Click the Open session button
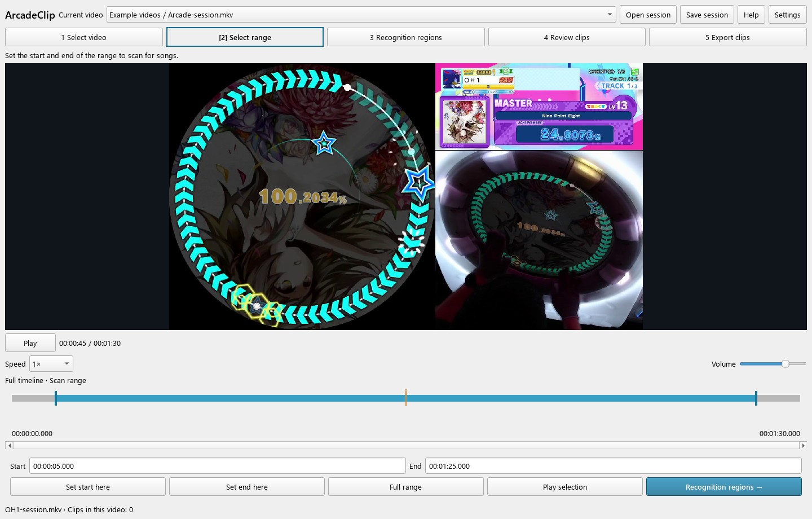This screenshot has width=812, height=519. 648,15
